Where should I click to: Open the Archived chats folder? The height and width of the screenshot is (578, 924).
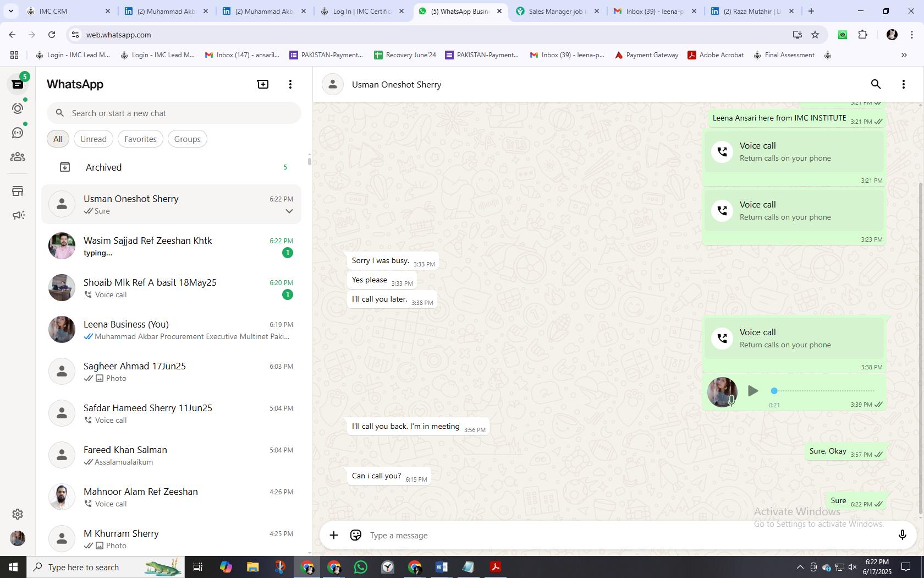pos(171,167)
